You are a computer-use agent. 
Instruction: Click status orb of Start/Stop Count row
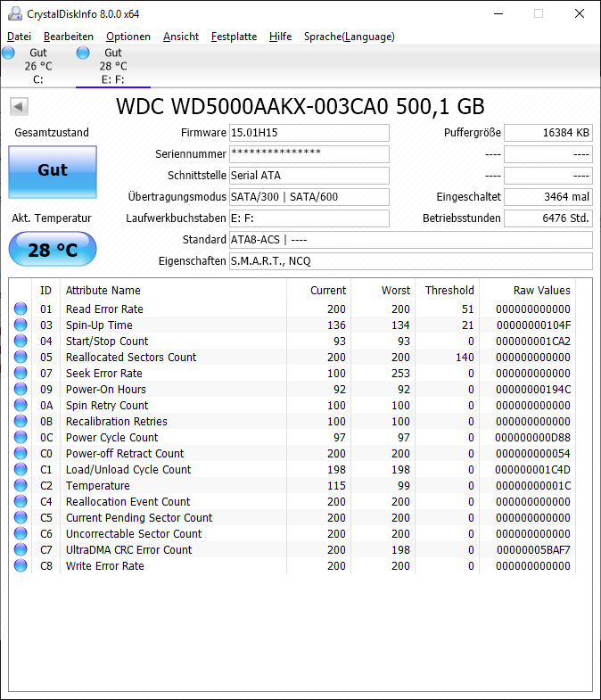tap(21, 341)
